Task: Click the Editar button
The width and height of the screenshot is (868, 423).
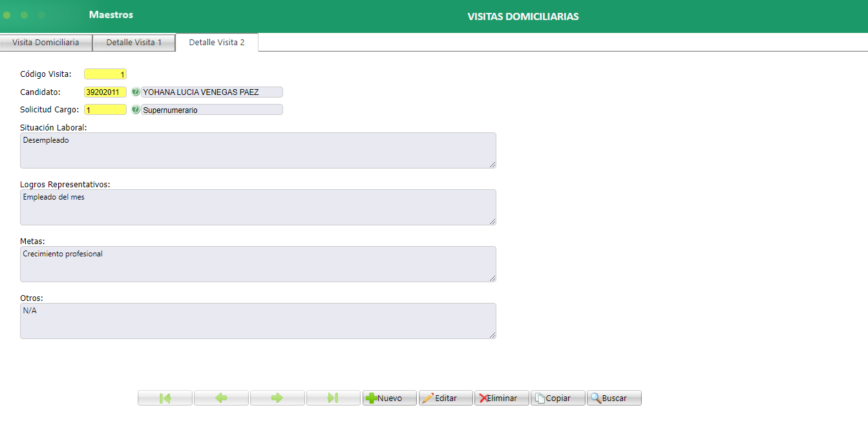Action: [x=446, y=398]
